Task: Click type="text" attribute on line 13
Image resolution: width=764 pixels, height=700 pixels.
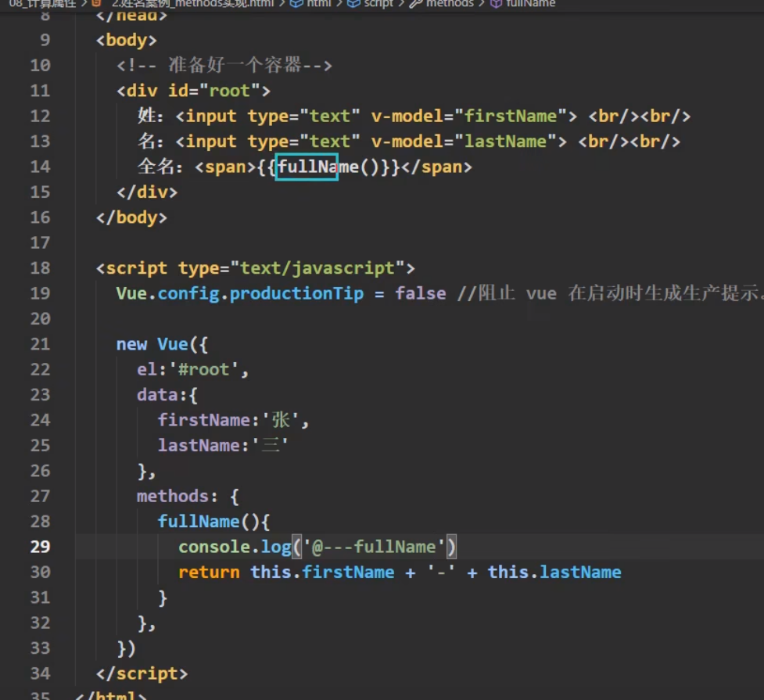Action: (303, 142)
